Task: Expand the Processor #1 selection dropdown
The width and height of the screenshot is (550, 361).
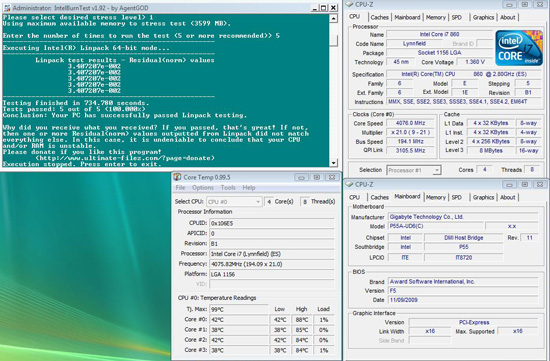Action: click(414, 170)
